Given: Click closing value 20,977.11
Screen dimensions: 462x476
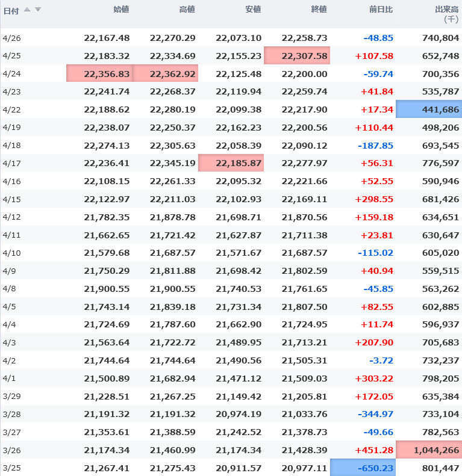Looking at the screenshot, I should click(305, 468).
